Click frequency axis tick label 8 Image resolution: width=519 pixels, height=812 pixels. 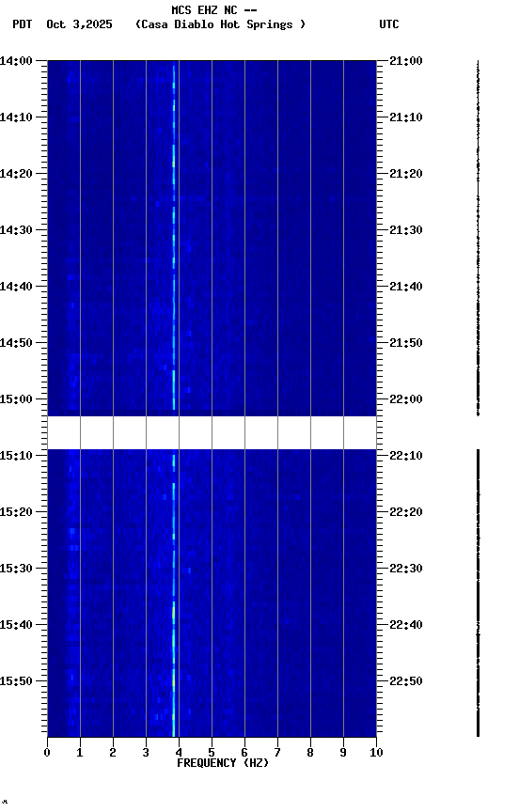310,753
